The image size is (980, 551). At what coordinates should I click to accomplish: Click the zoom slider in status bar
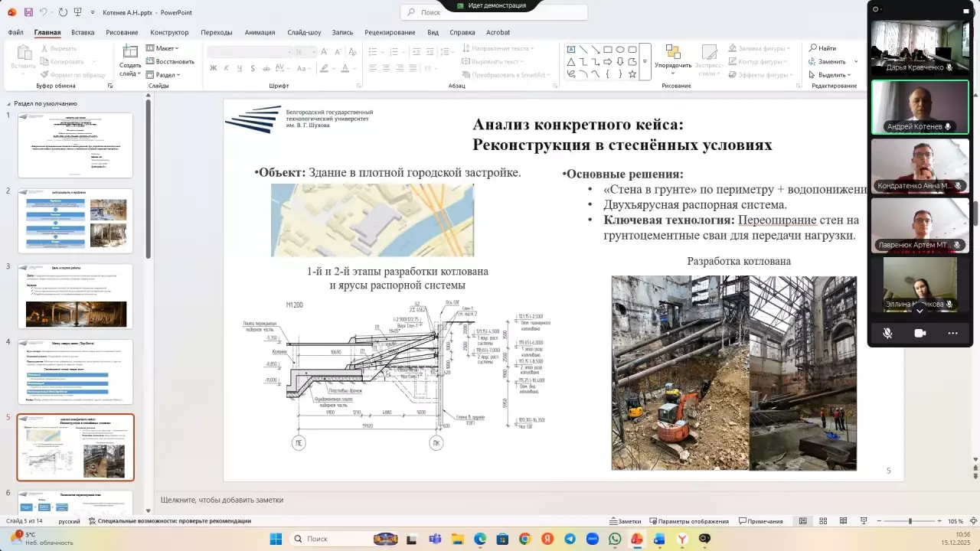tap(910, 521)
